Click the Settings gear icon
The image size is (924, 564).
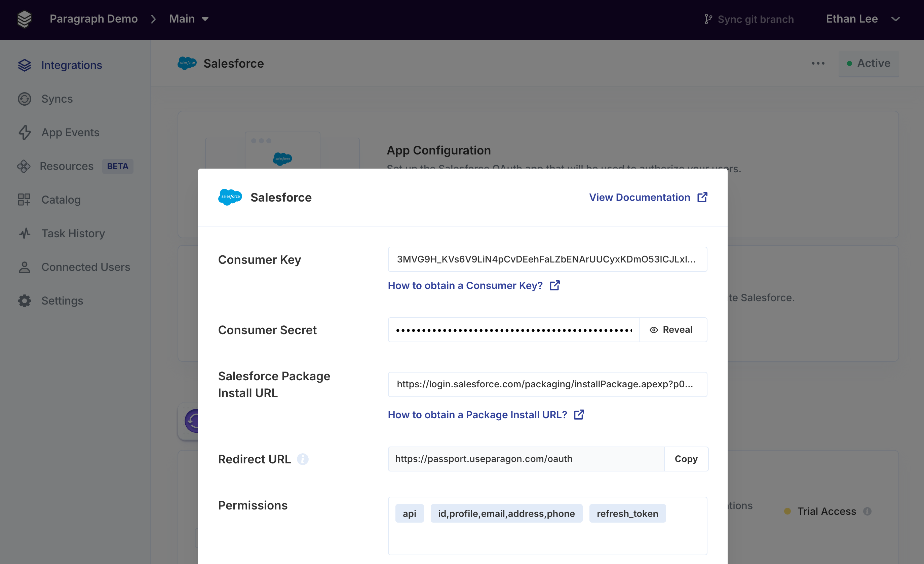point(24,301)
